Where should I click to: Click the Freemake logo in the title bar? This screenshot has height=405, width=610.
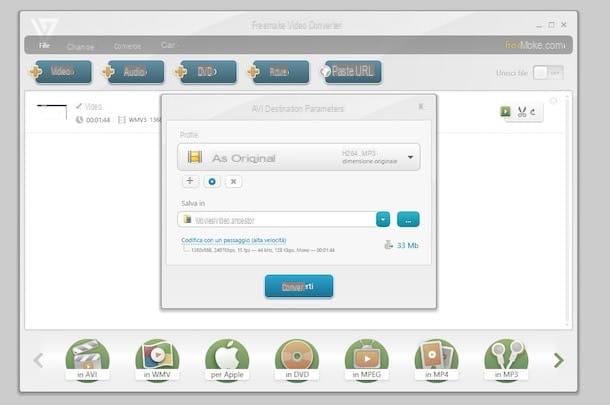pos(44,26)
